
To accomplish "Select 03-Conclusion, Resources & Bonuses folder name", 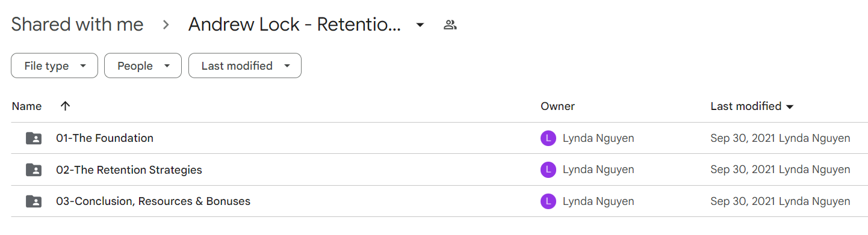I will 153,201.
